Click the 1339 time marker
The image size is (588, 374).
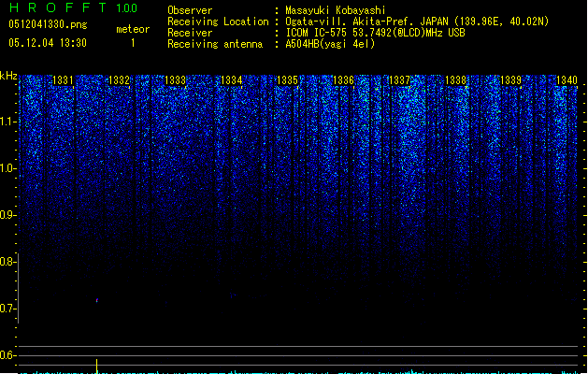(x=511, y=80)
